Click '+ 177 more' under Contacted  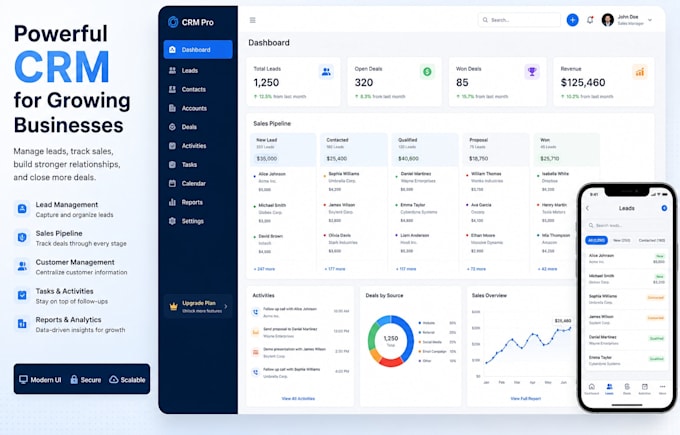[335, 269]
